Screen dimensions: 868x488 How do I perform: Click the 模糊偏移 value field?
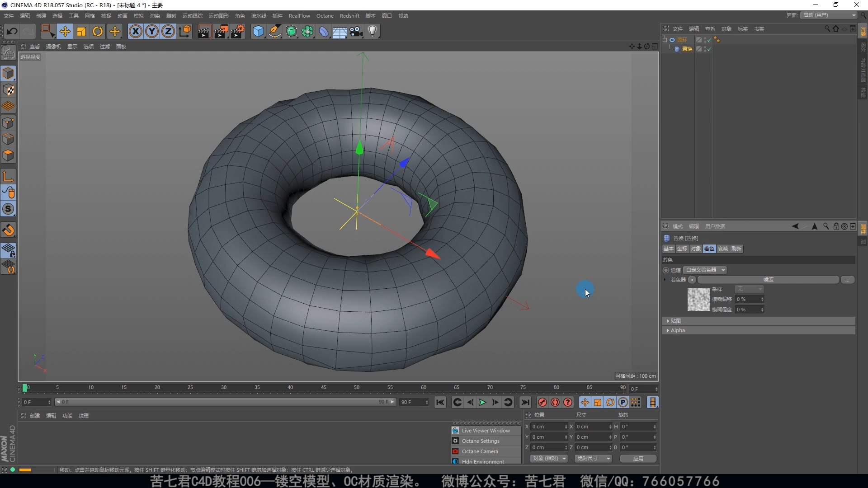pos(749,299)
